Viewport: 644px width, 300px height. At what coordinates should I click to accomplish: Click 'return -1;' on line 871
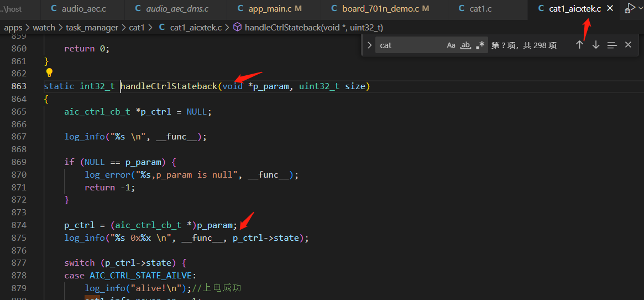point(110,188)
